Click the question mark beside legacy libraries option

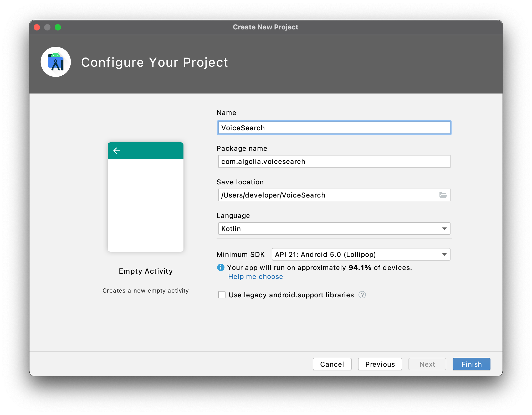click(x=362, y=295)
